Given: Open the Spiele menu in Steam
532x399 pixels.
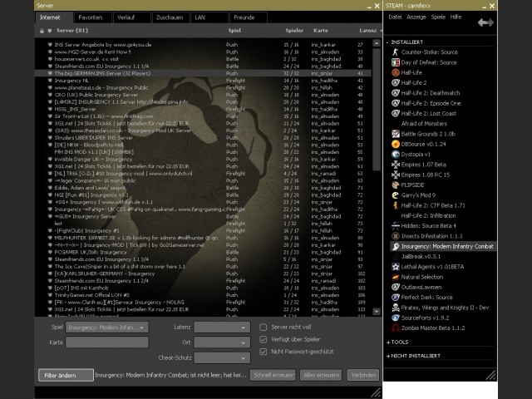Looking at the screenshot, I should point(438,17).
